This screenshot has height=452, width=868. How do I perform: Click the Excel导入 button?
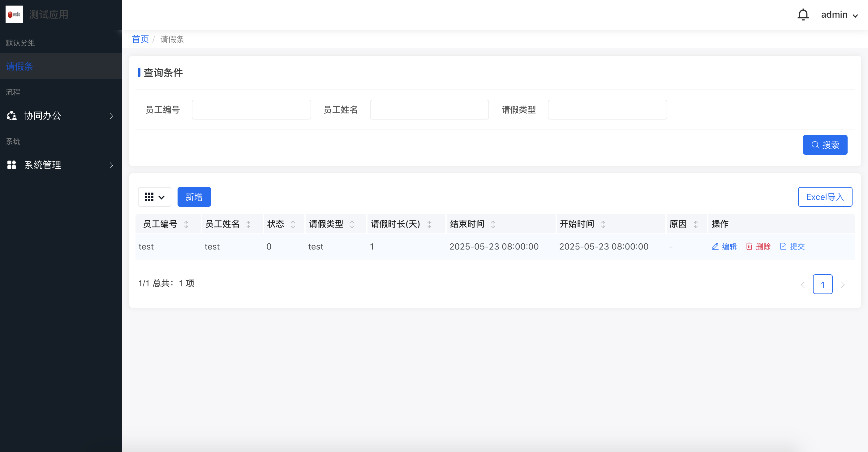pos(825,197)
